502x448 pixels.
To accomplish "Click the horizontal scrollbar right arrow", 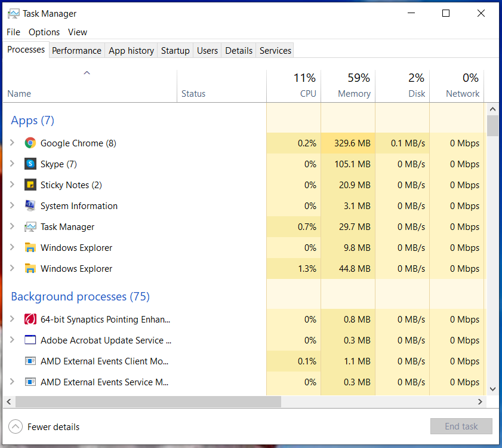I will [x=480, y=402].
